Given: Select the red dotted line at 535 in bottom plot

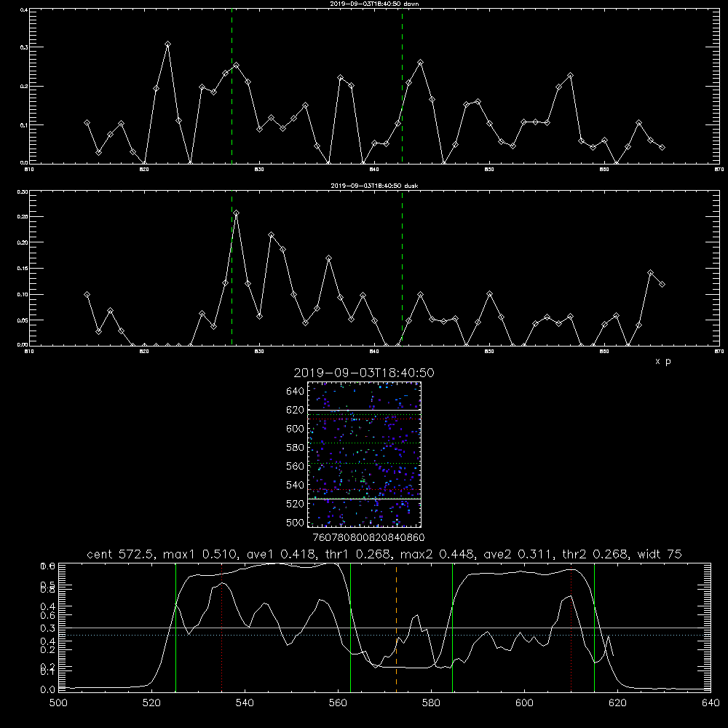Looking at the screenshot, I should (x=222, y=628).
